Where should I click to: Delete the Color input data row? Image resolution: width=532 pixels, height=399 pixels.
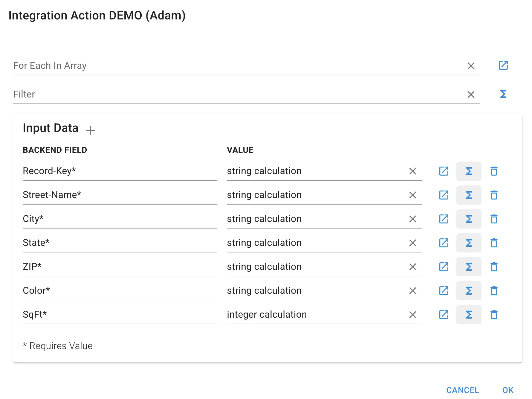[x=494, y=290]
